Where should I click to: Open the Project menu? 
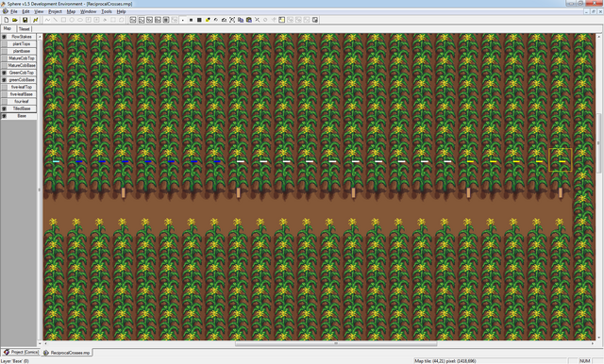55,11
